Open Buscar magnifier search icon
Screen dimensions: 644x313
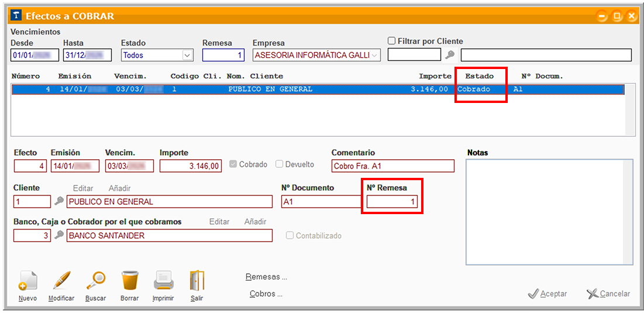coord(95,282)
